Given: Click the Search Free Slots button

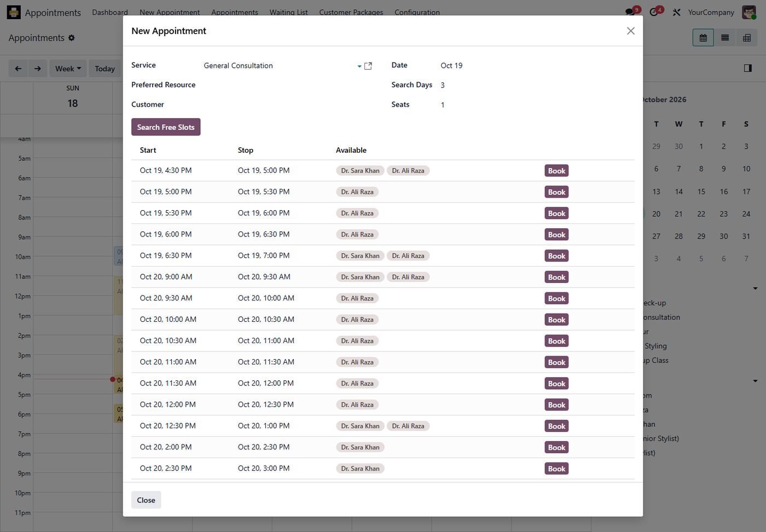Looking at the screenshot, I should [166, 127].
